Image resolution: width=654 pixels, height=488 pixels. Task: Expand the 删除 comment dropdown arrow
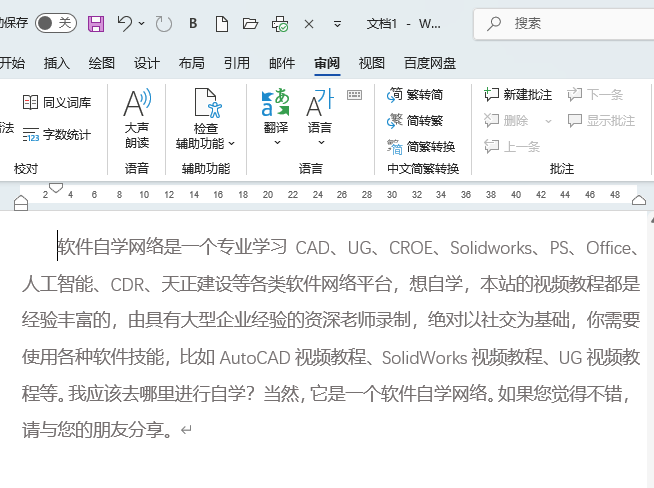[x=548, y=121]
